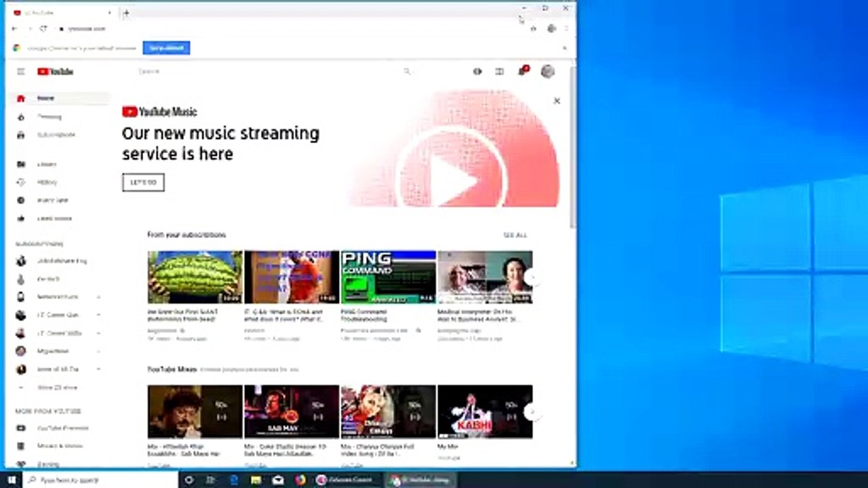Click the blue button in Chrome infobar

tap(166, 48)
